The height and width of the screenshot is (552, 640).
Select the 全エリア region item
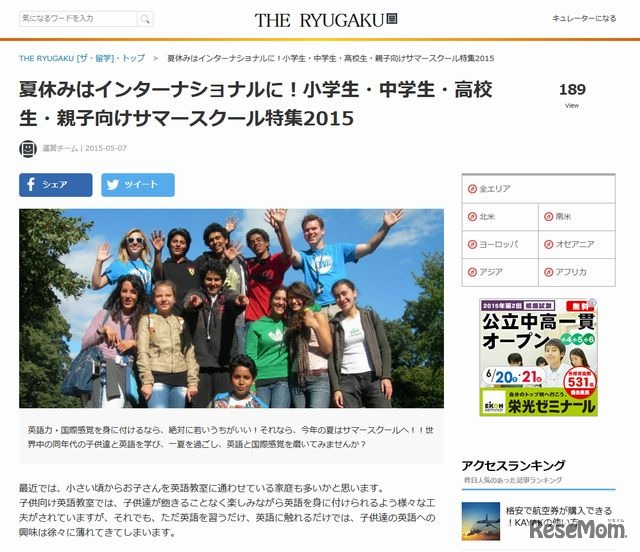click(538, 189)
